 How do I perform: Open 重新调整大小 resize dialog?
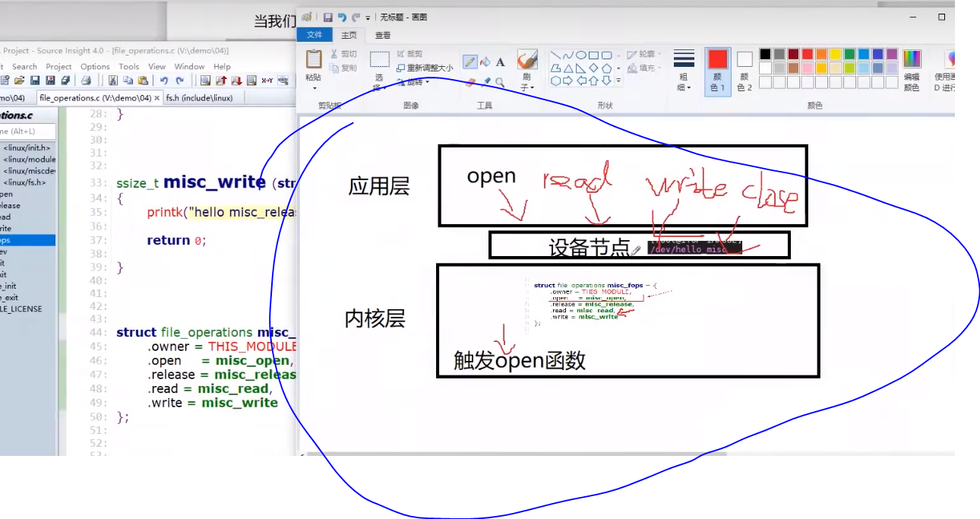425,68
